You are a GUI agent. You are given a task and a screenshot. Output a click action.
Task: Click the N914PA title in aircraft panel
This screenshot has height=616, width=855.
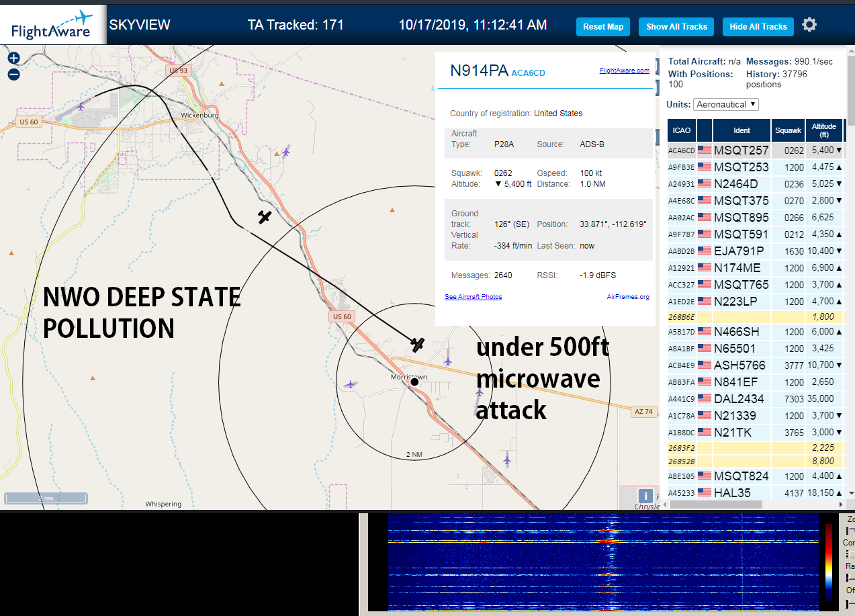coord(479,71)
